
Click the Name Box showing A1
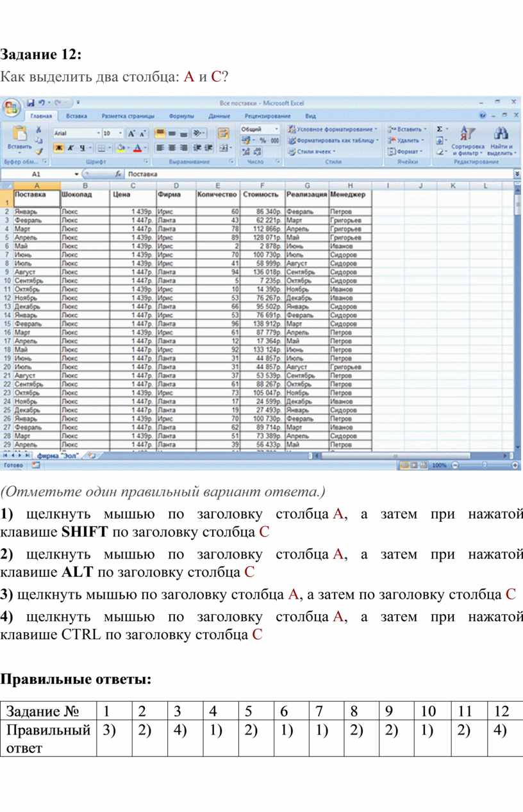pyautogui.click(x=37, y=174)
